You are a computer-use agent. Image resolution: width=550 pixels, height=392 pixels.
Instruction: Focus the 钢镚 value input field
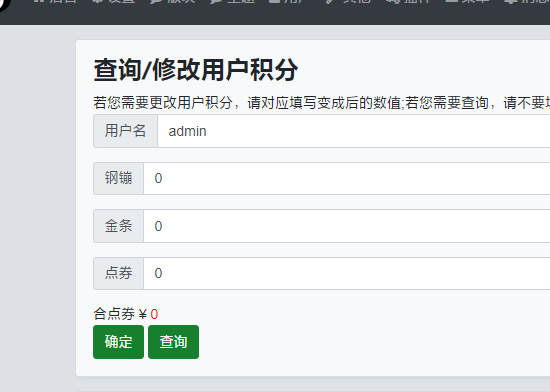(x=347, y=178)
